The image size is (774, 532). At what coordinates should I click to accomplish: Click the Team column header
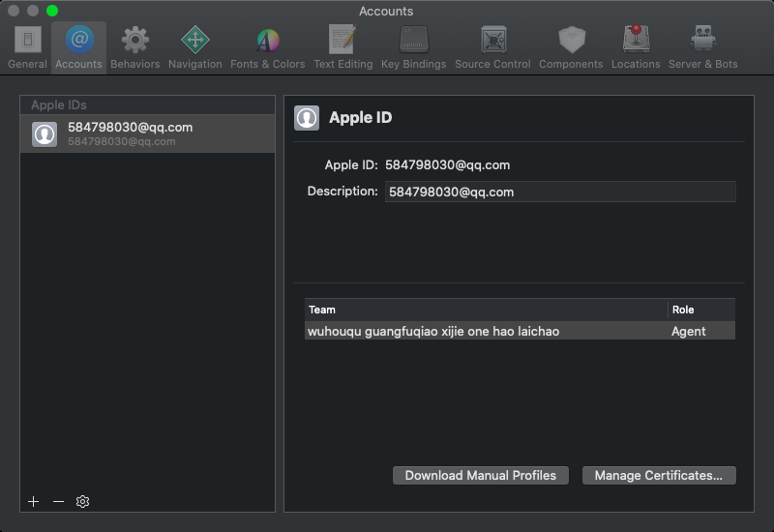tap(487, 310)
